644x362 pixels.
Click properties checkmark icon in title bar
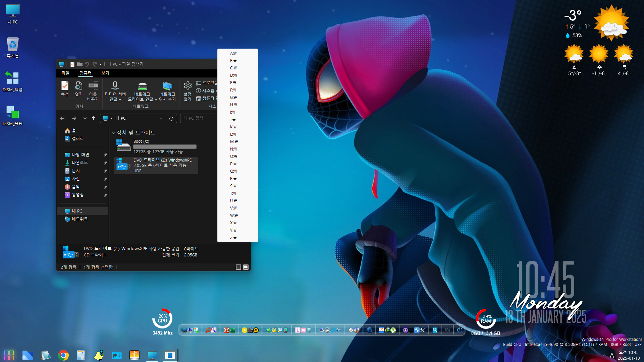[72, 64]
